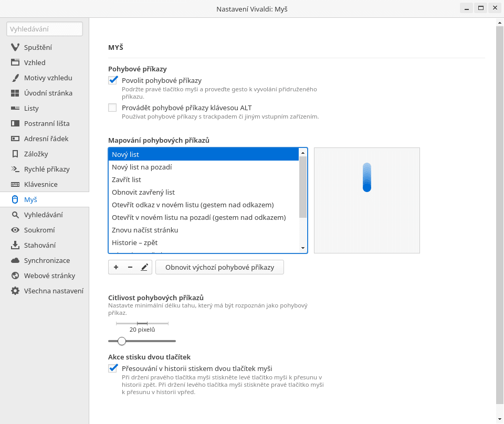Image resolution: width=504 pixels, height=424 pixels.
Task: Click gesture list scroll-down arrow
Action: (x=303, y=248)
